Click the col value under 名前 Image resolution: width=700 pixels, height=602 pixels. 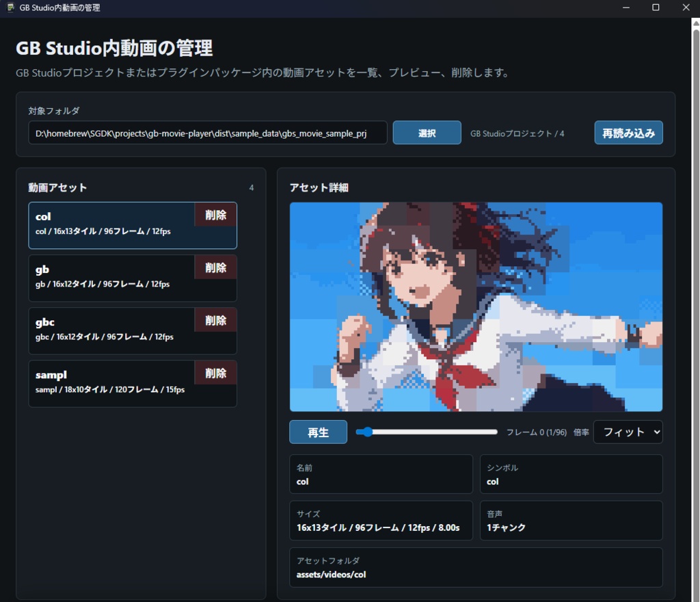[302, 482]
